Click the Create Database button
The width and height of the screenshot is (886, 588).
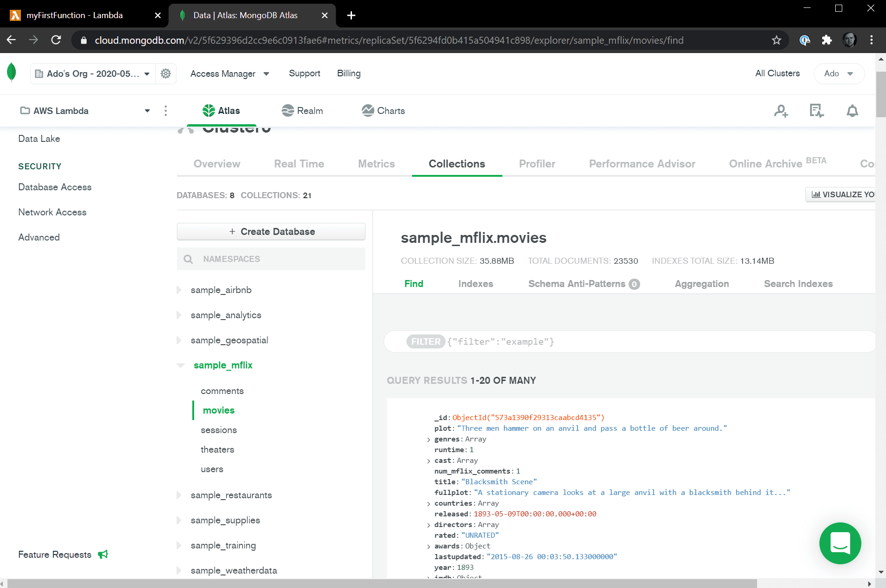[x=271, y=232]
